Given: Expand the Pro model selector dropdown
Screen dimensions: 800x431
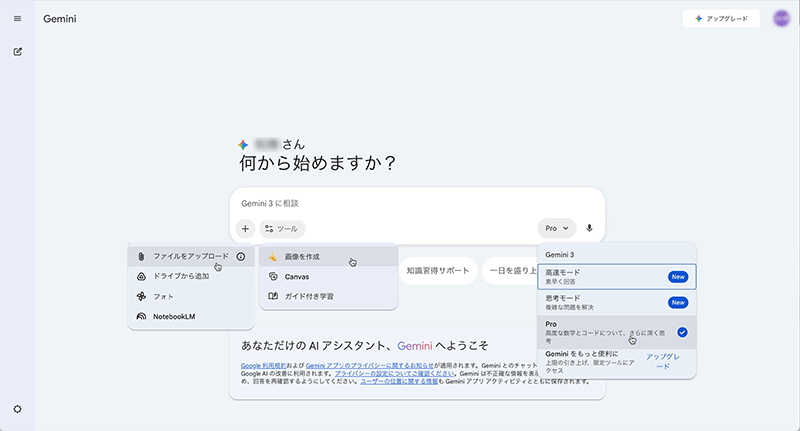Looking at the screenshot, I should pos(557,228).
